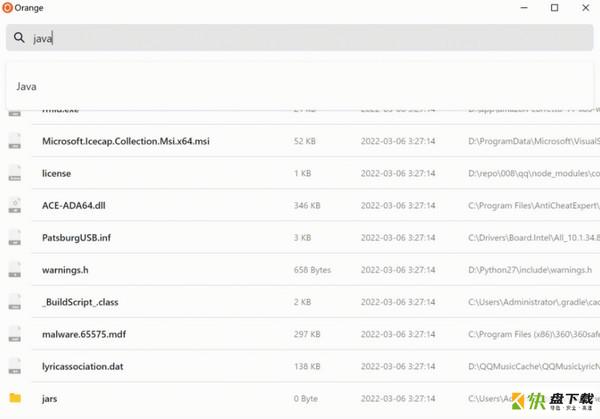The width and height of the screenshot is (600, 419).
Task: Click the 346 KB size value
Action: click(307, 205)
